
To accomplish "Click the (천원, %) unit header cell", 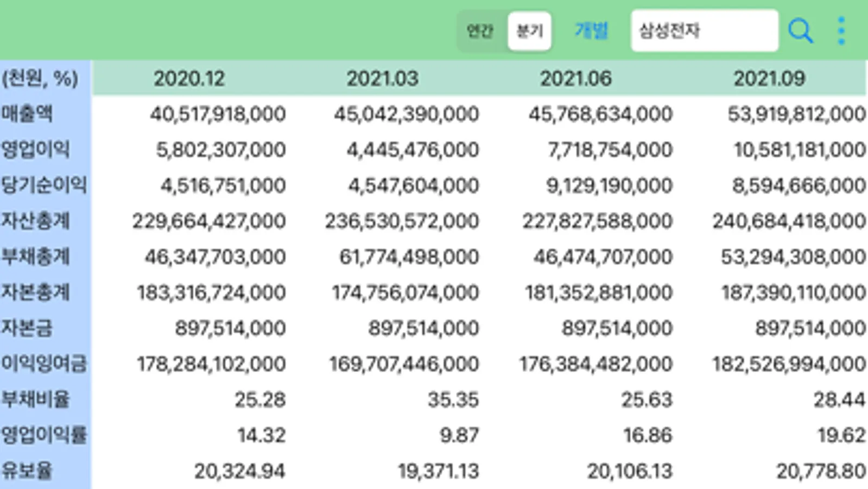I will click(x=40, y=79).
